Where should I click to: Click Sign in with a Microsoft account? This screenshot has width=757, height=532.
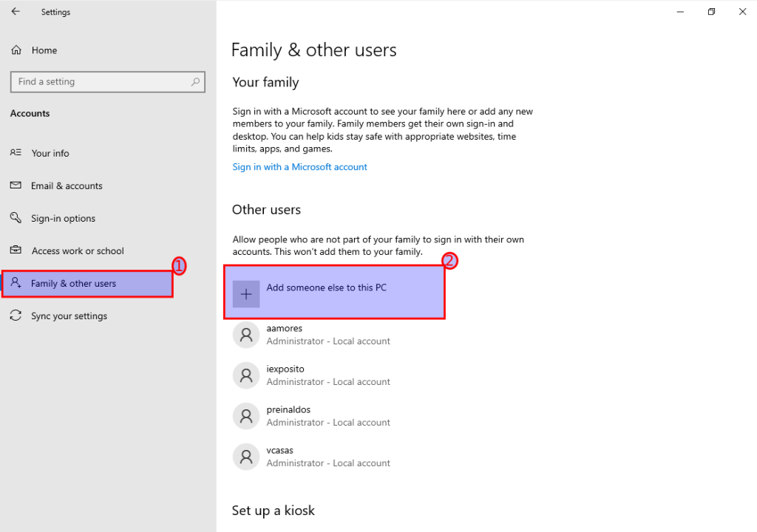click(x=299, y=167)
